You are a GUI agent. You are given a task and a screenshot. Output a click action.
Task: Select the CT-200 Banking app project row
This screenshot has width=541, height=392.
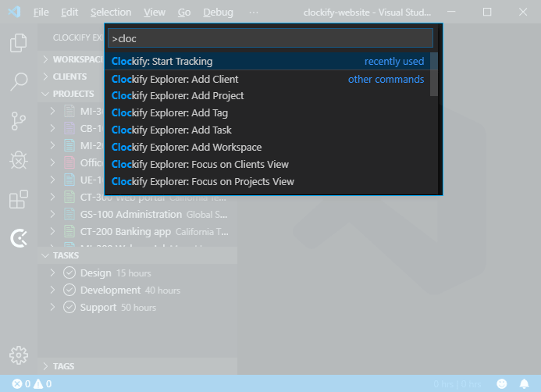137,232
